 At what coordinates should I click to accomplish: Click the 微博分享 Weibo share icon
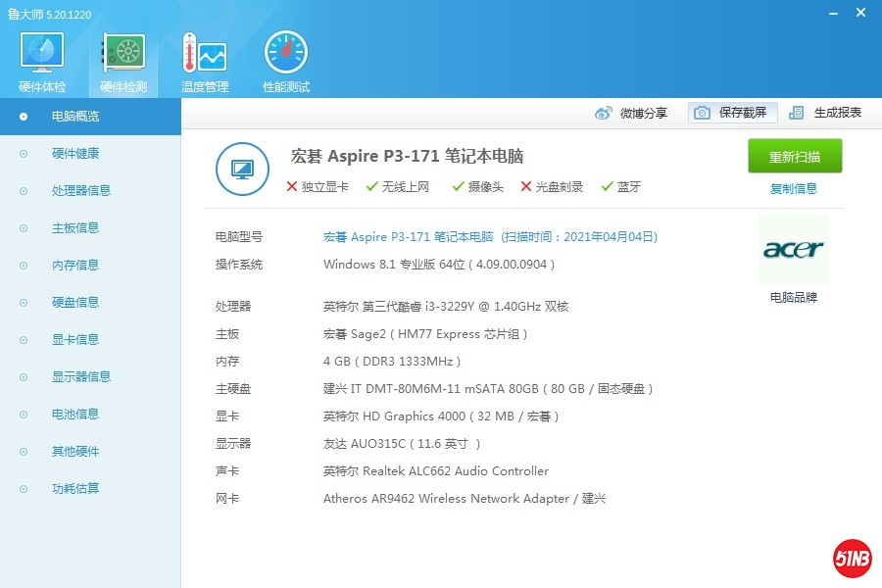(604, 113)
